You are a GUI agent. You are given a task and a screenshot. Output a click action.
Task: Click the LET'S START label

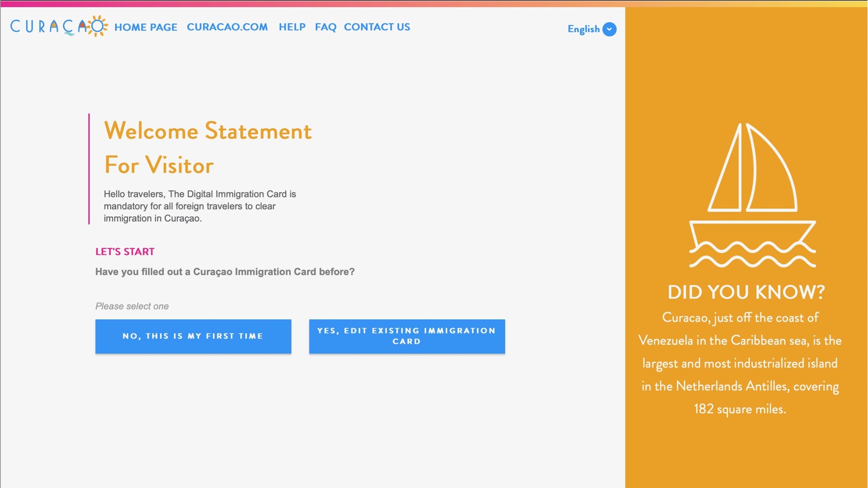125,251
